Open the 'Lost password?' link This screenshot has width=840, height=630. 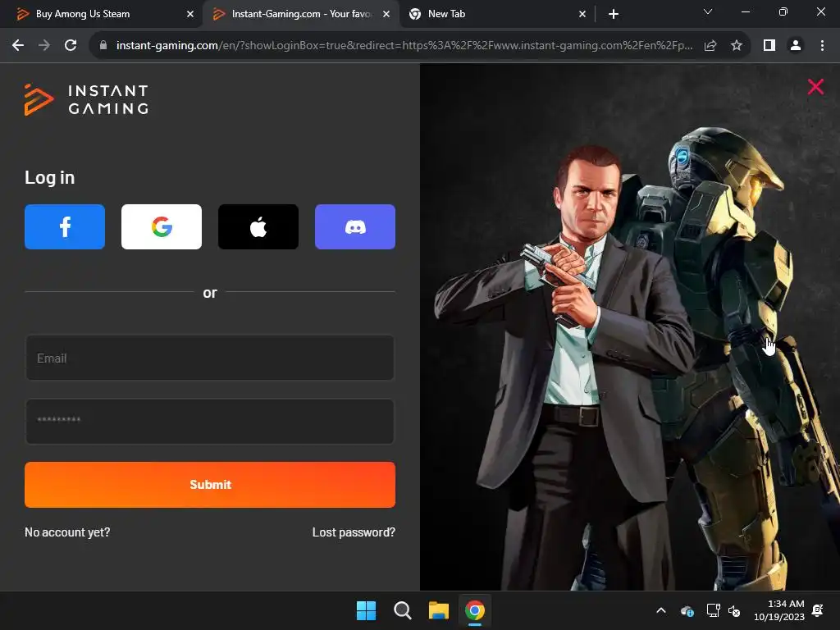(x=354, y=532)
